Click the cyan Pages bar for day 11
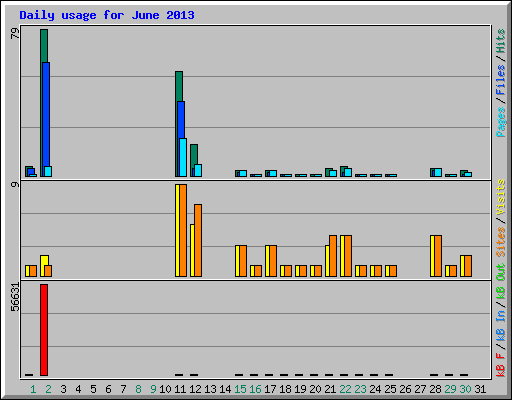The height and width of the screenshot is (400, 512). pyautogui.click(x=183, y=157)
